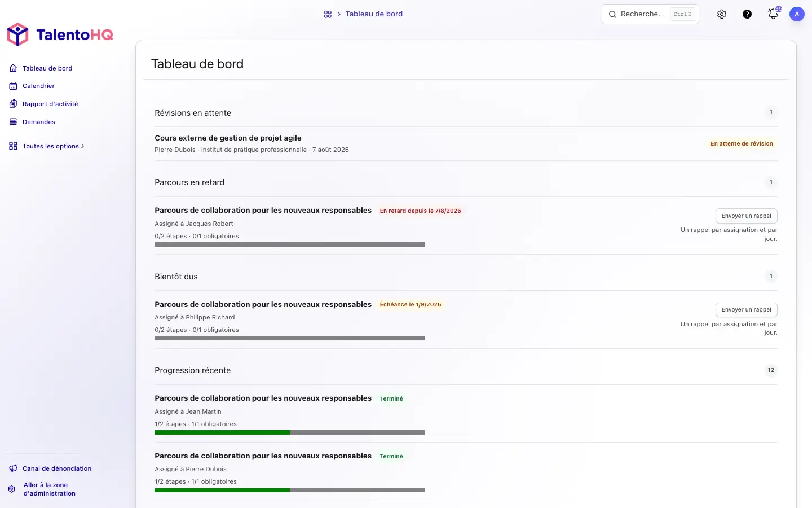
Task: Click the Bientôt dus heading
Action: [x=176, y=277]
